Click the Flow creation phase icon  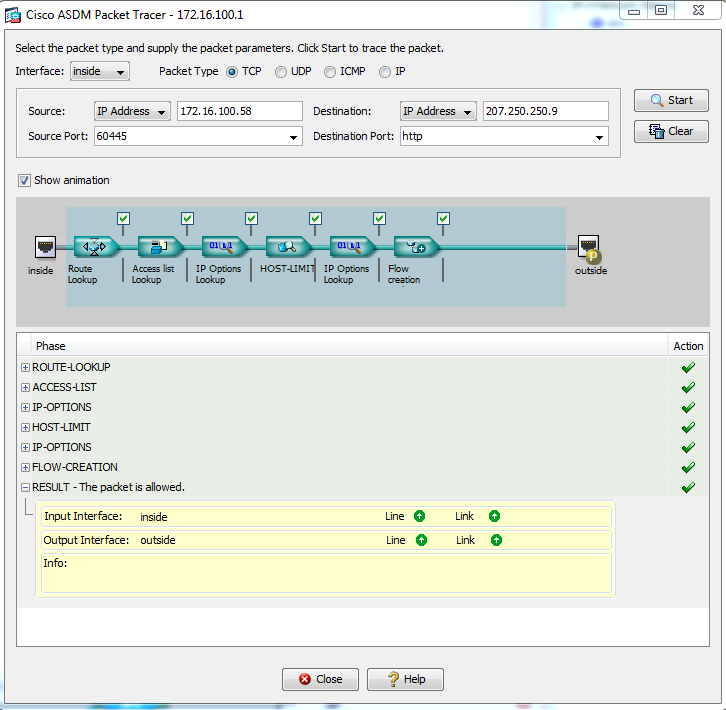416,246
